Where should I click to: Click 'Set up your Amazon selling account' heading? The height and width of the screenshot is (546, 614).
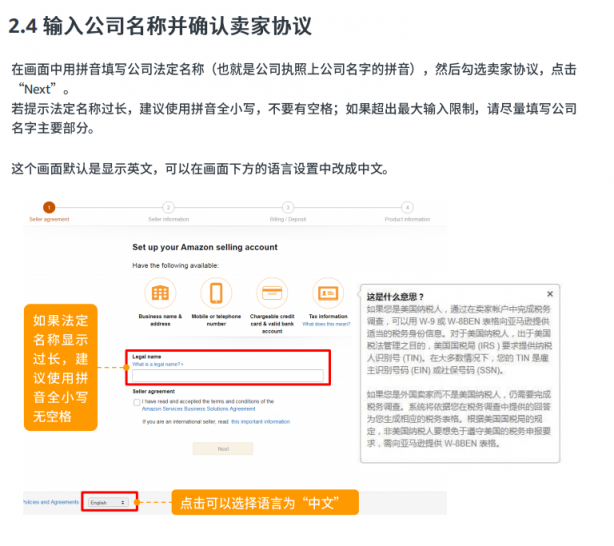pos(205,247)
